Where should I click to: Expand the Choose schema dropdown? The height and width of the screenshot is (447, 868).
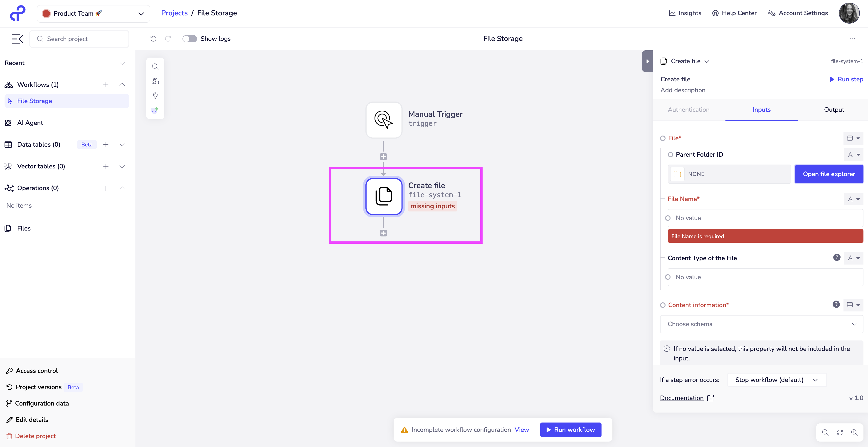click(762, 324)
